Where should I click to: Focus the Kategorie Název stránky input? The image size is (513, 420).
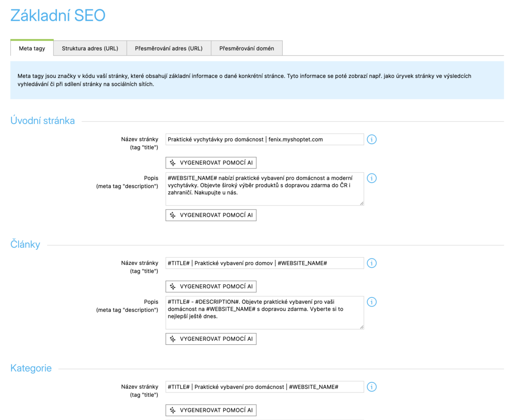(x=265, y=387)
